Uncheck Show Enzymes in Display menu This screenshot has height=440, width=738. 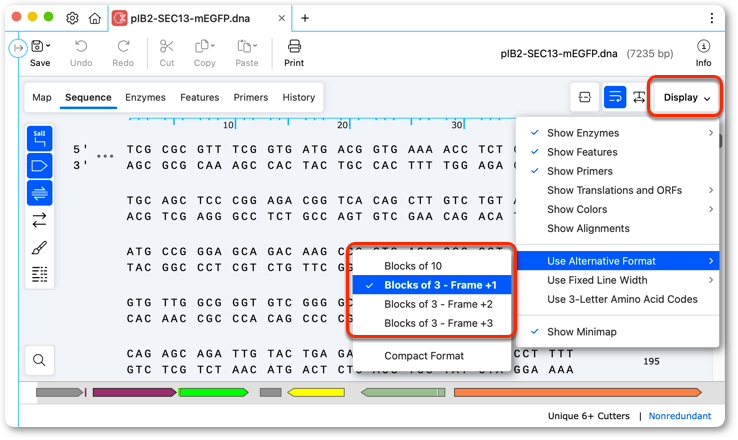618,133
